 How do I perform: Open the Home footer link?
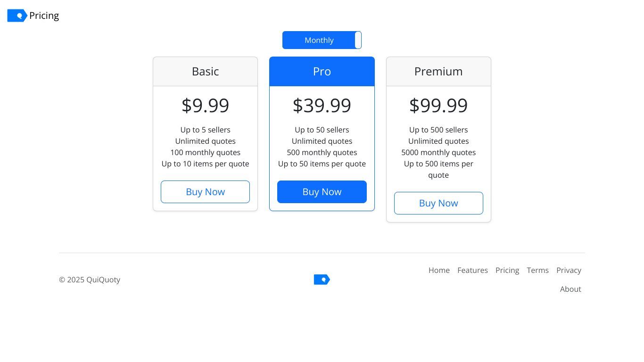coord(439,270)
